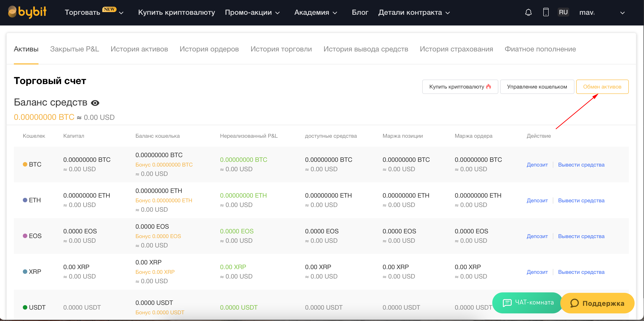Click Бонус 0.00000000 BTC text
Image resolution: width=644 pixels, height=321 pixels.
click(164, 165)
